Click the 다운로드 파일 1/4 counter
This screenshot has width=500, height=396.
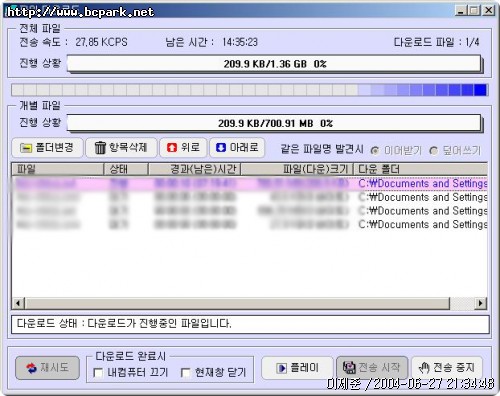[x=437, y=42]
